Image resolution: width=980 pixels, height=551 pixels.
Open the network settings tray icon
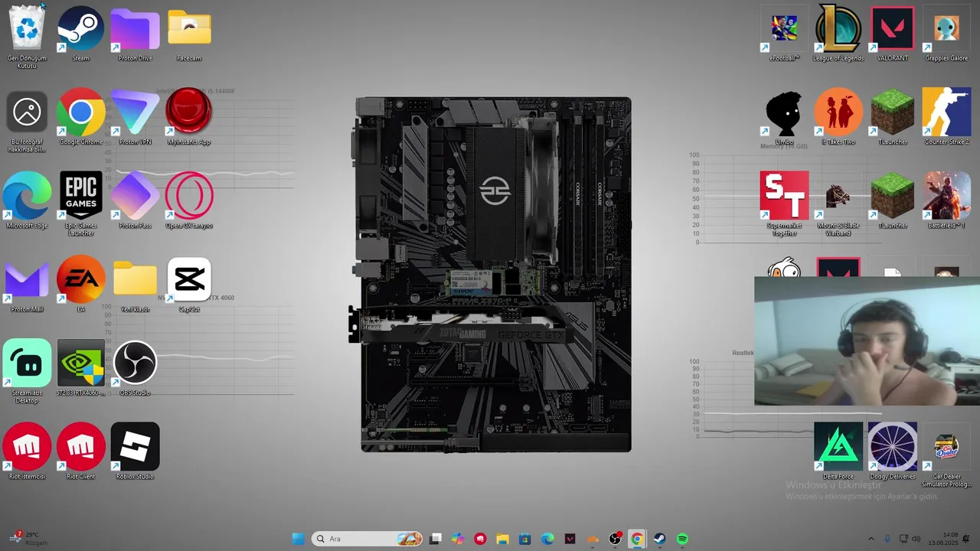coord(903,539)
